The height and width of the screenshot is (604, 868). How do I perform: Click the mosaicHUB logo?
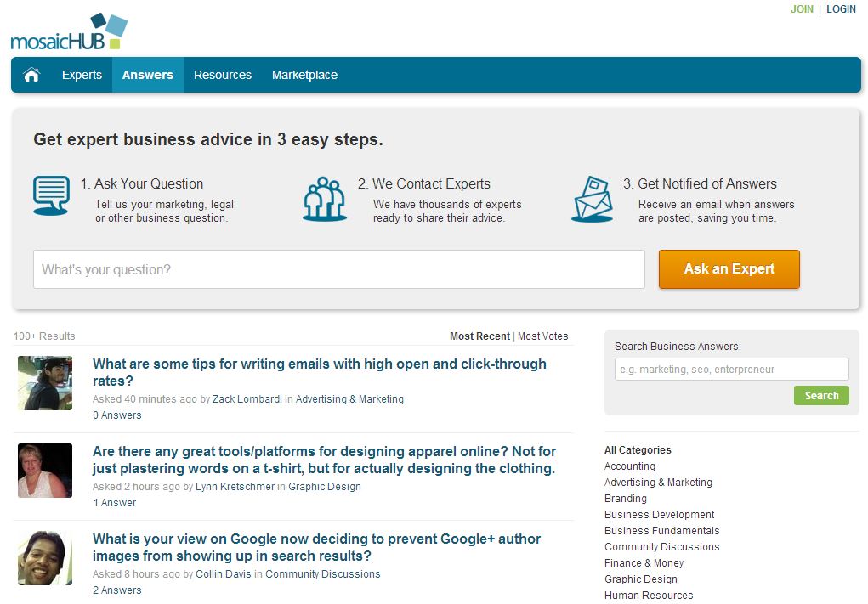point(69,32)
